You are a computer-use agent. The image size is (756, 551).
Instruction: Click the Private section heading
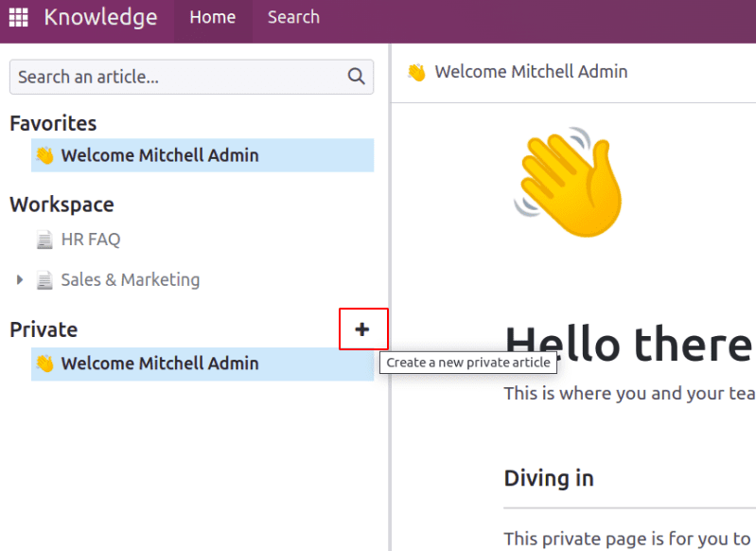pos(44,330)
